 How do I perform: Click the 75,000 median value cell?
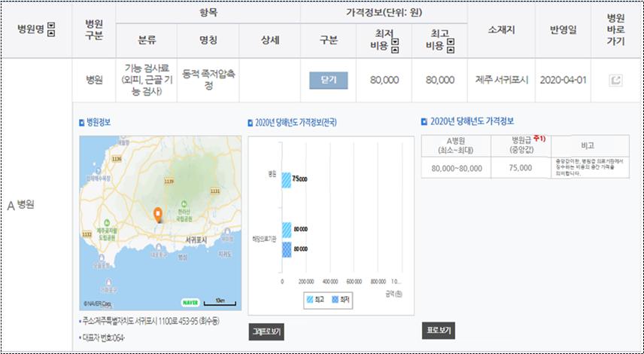(521, 168)
